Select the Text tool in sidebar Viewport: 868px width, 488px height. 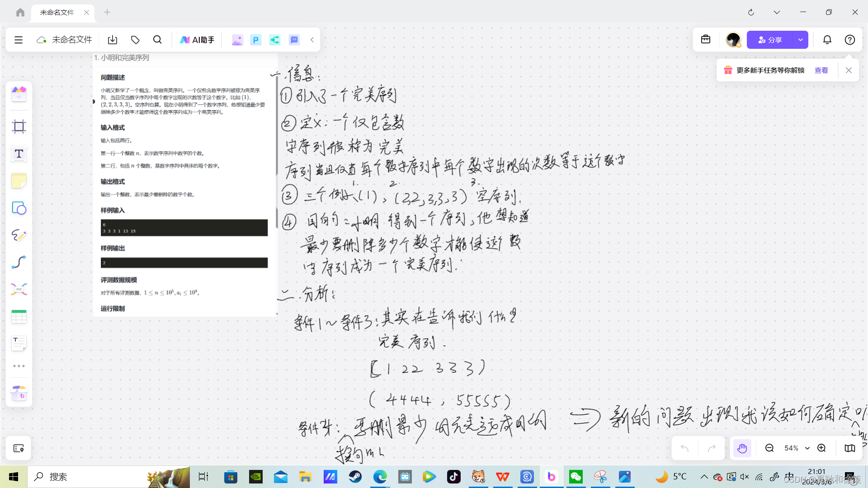coord(19,154)
